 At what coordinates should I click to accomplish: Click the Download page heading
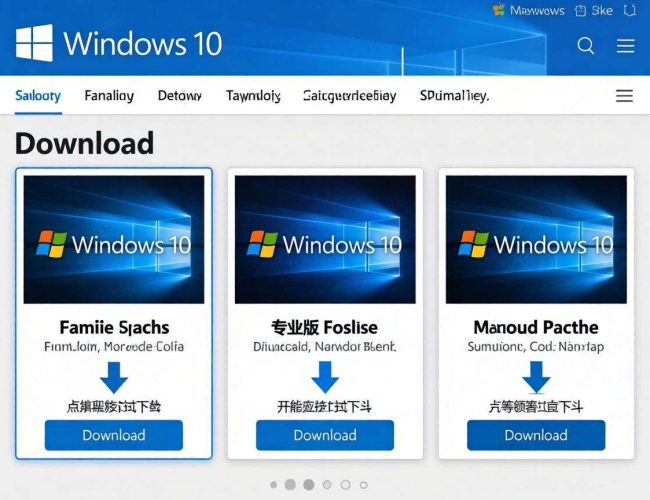tap(85, 143)
